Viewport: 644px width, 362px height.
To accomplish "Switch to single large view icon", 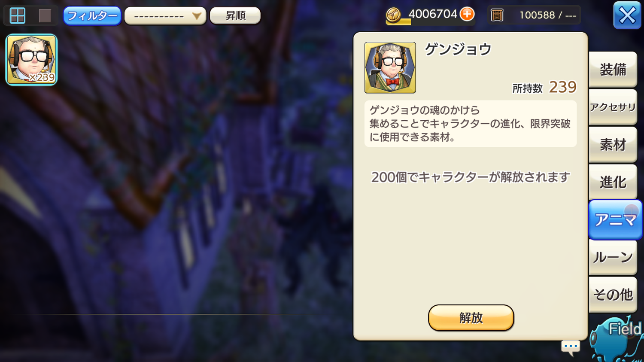I will coord(45,16).
